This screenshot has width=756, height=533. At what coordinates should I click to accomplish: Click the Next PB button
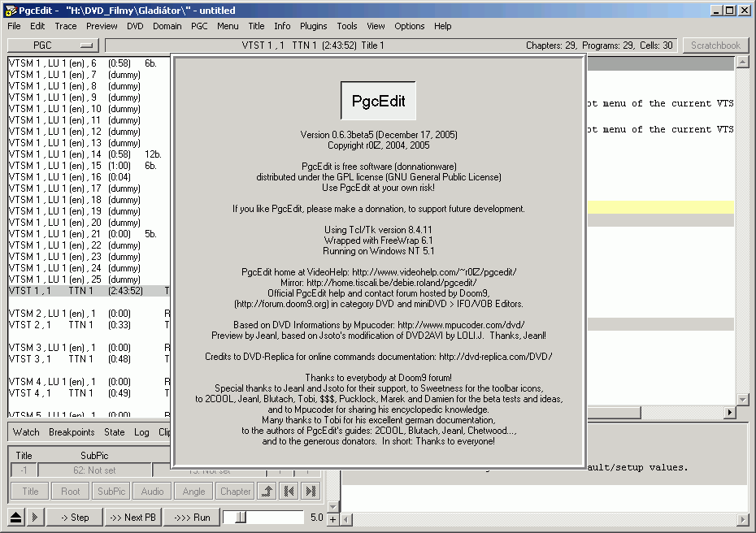point(133,517)
